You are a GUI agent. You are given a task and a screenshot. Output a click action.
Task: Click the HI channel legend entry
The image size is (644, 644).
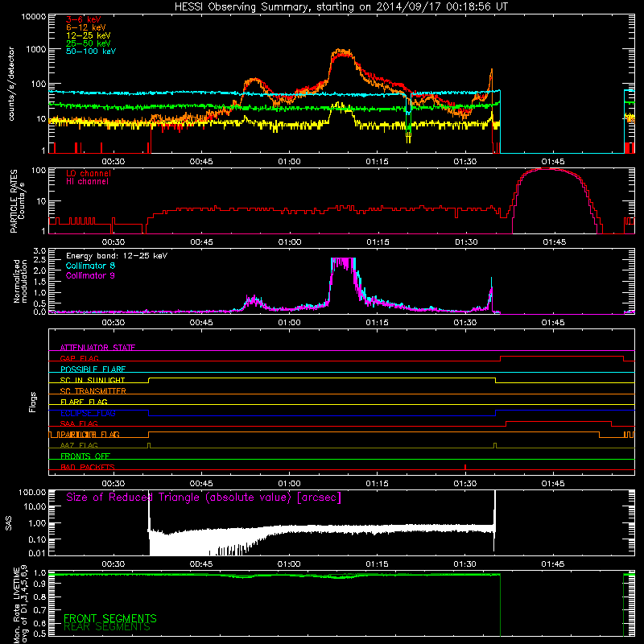click(x=88, y=182)
